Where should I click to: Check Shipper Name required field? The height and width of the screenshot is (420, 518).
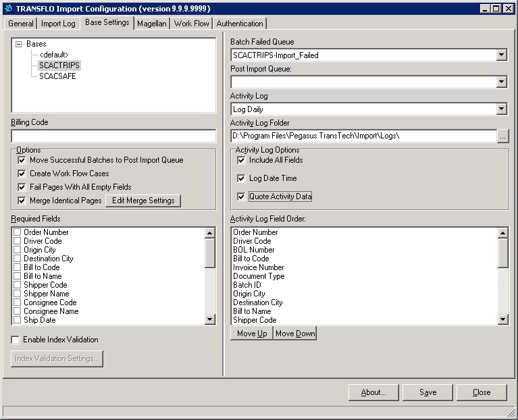pyautogui.click(x=17, y=294)
